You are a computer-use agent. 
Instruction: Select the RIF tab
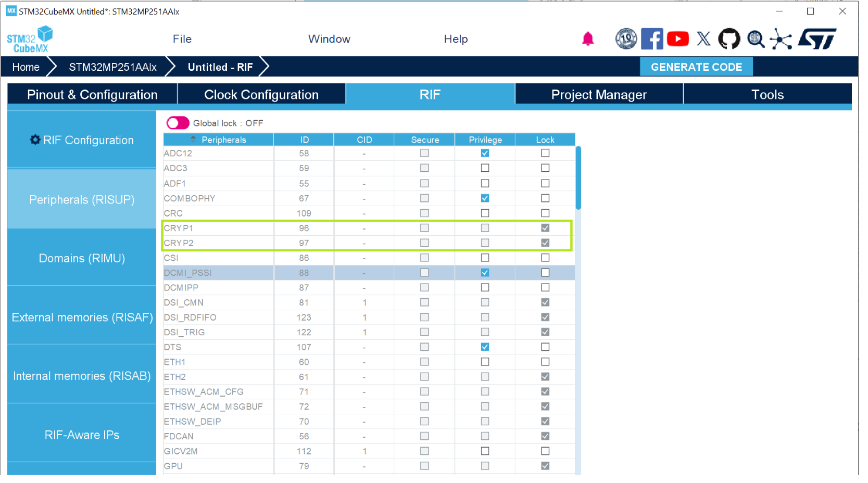430,94
